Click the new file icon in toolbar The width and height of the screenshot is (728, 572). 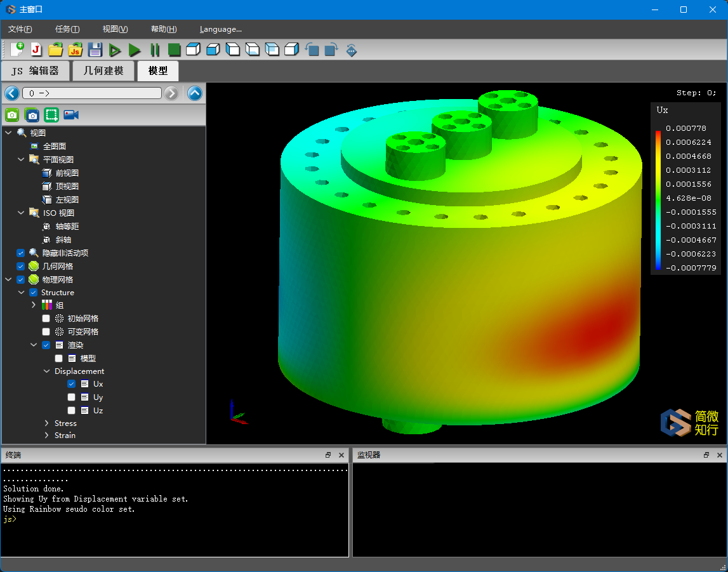(17, 50)
